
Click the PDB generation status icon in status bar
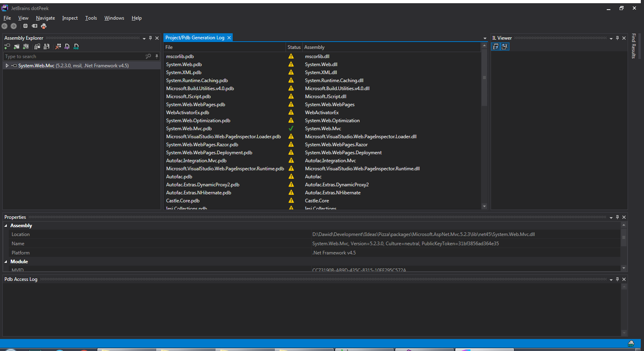tap(631, 344)
